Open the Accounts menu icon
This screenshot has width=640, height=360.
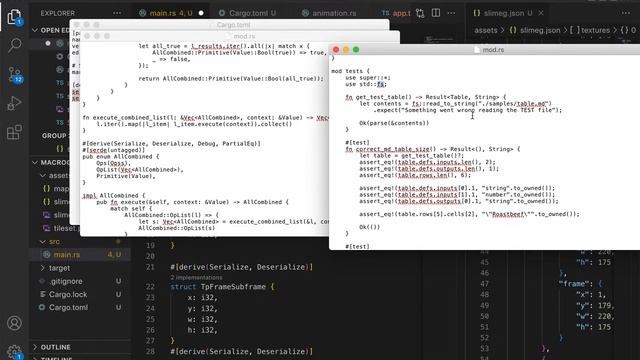point(14,323)
